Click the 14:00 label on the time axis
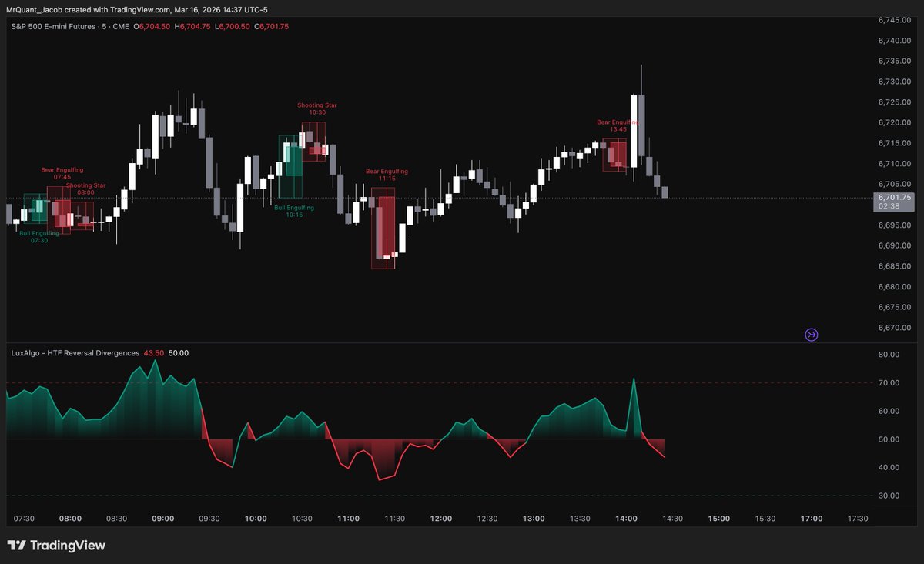Screen dimensions: 924x564 click(626, 519)
